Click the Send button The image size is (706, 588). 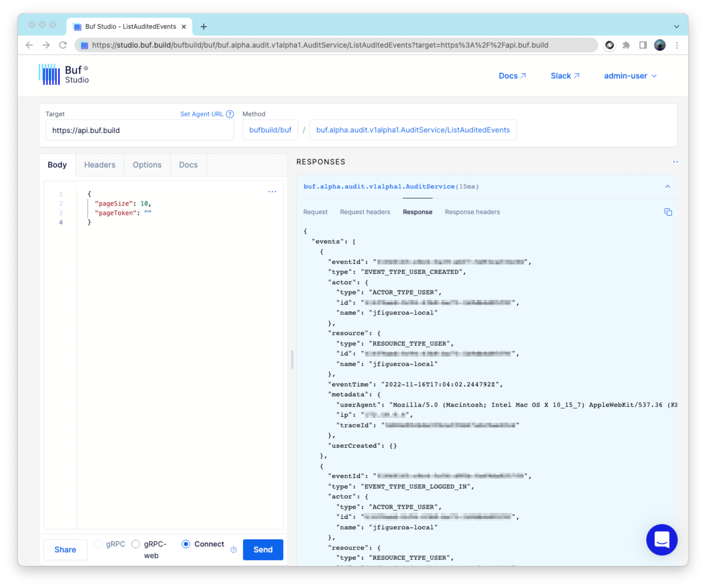tap(263, 549)
